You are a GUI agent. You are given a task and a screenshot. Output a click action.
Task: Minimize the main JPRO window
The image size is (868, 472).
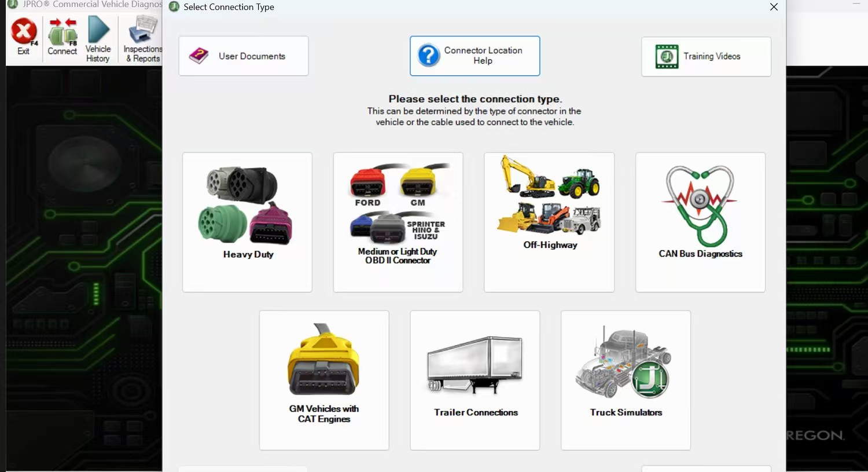pos(856,3)
